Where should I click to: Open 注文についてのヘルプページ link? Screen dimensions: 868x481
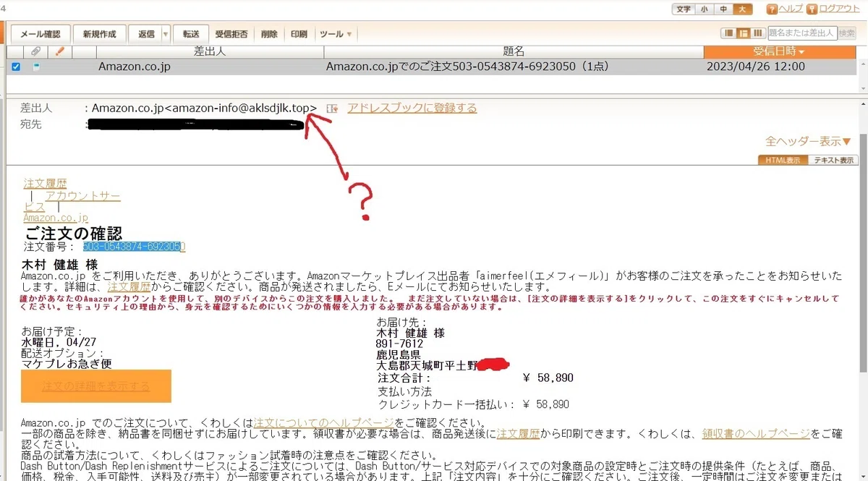coord(324,422)
